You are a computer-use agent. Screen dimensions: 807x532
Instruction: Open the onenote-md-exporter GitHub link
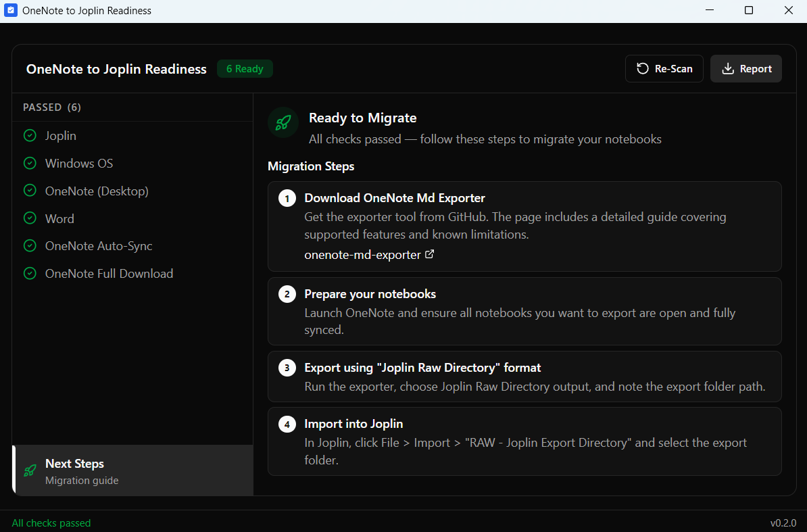(x=363, y=255)
